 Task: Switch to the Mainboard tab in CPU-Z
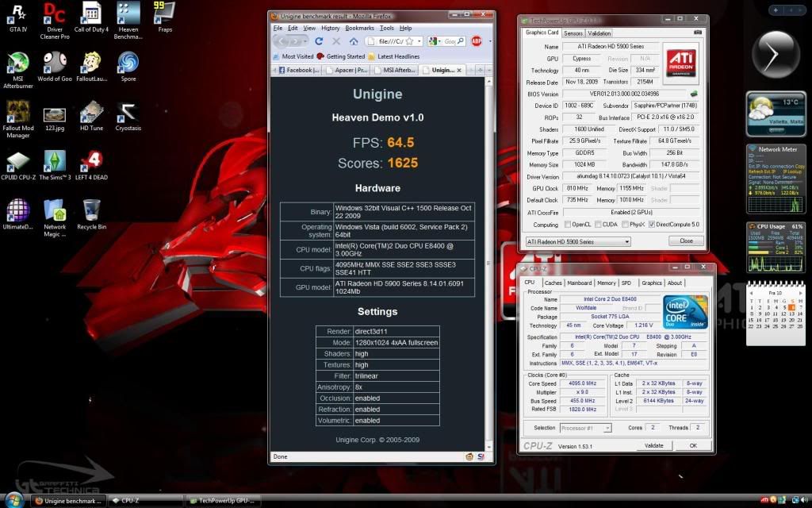click(579, 283)
